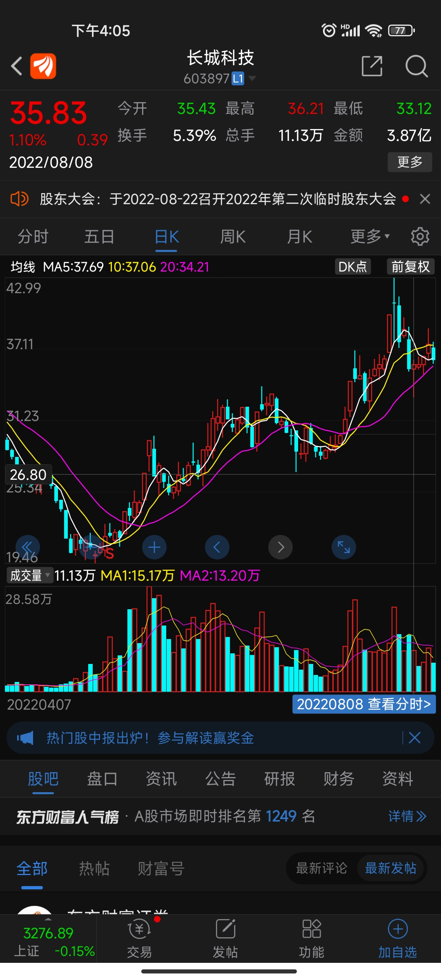Open the 资讯 news tab
The height and width of the screenshot is (980, 441).
pyautogui.click(x=161, y=779)
